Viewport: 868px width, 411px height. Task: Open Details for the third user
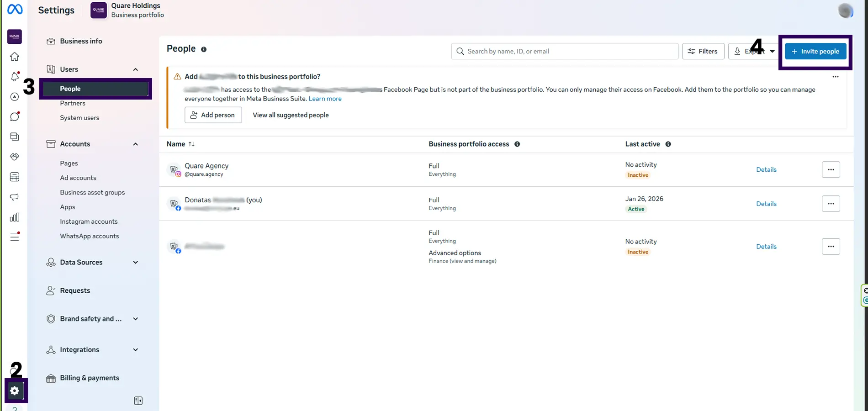(x=766, y=247)
